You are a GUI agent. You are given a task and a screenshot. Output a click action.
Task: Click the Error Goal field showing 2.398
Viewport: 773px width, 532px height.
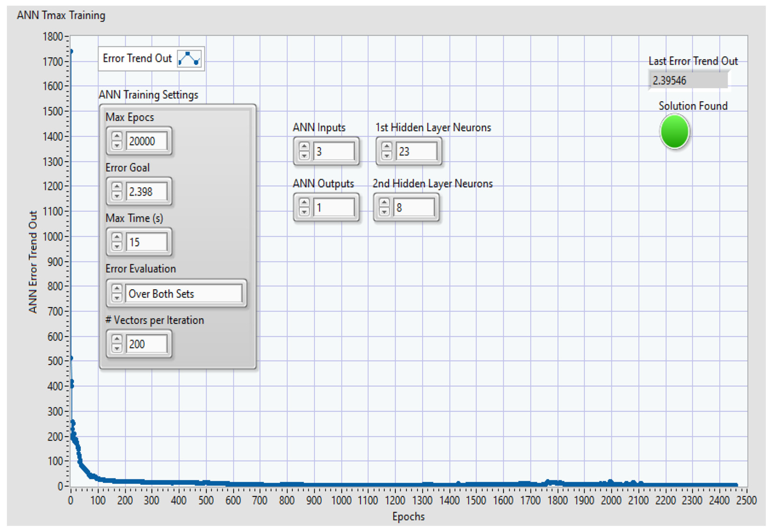pyautogui.click(x=146, y=192)
